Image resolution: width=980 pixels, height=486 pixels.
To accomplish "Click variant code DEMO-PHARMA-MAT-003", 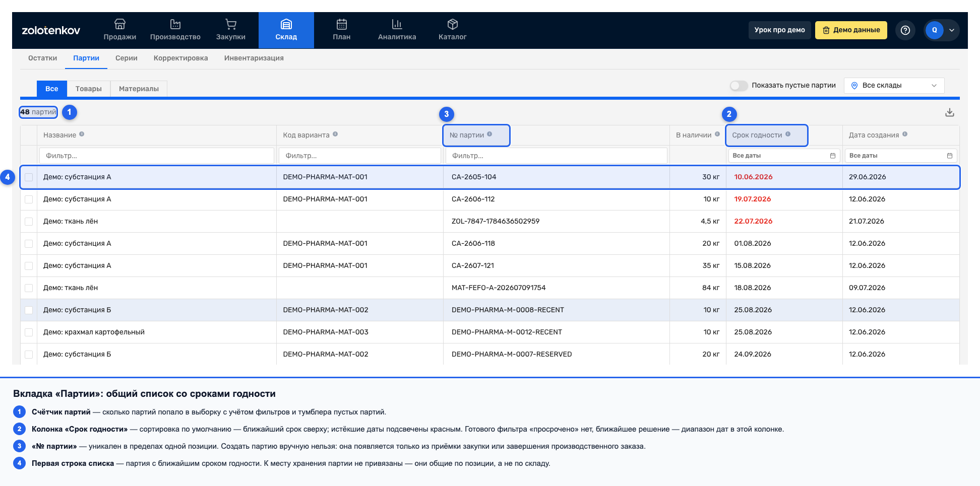I will click(326, 332).
